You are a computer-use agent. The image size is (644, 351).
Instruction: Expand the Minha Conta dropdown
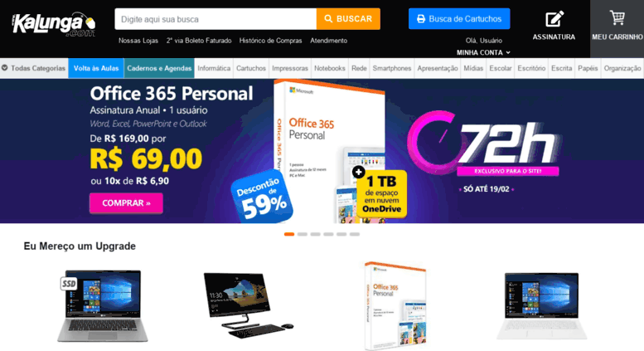click(483, 52)
